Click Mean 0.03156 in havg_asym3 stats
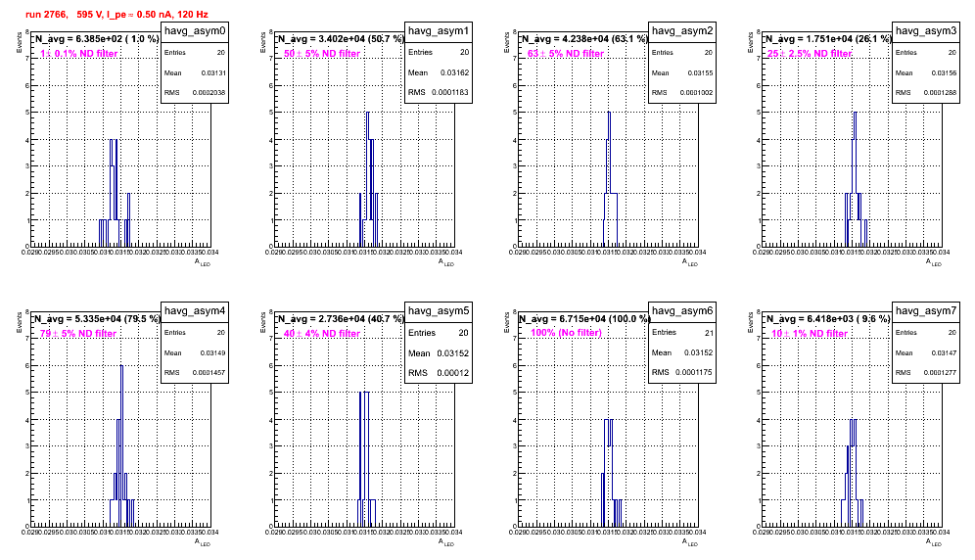This screenshot has width=975, height=560. [926, 72]
